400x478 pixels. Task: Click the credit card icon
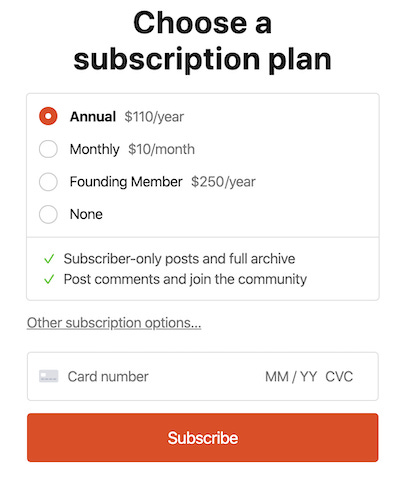pos(49,376)
